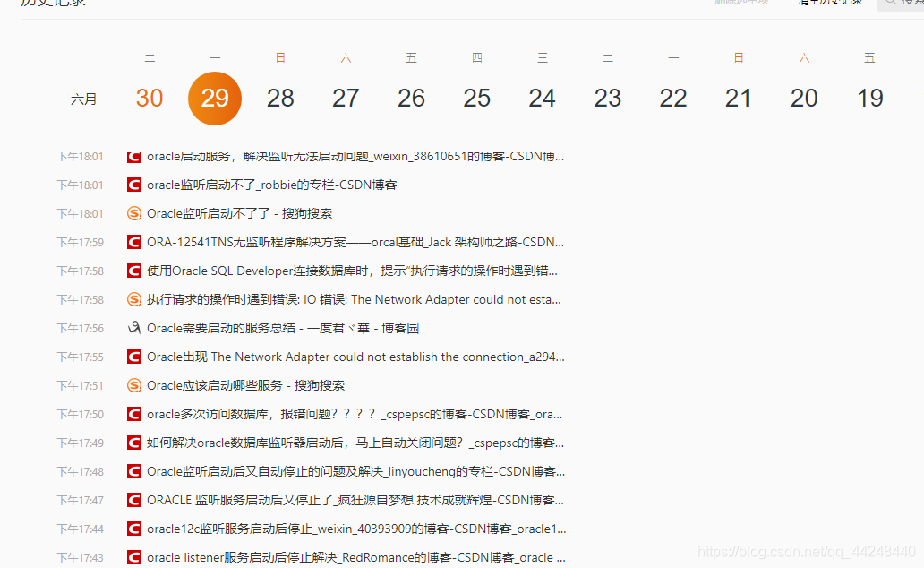The width and height of the screenshot is (924, 568).
Task: Click CSDN icon beside '如何解决oracle数据库监听器' entry
Action: 134,443
